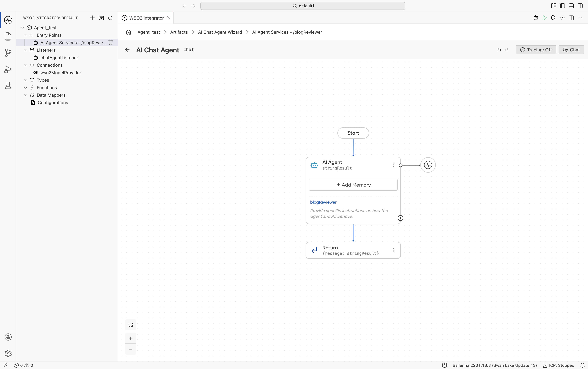588x369 pixels.
Task: Open more actions ellipsis in editor toolbar
Action: (x=580, y=18)
